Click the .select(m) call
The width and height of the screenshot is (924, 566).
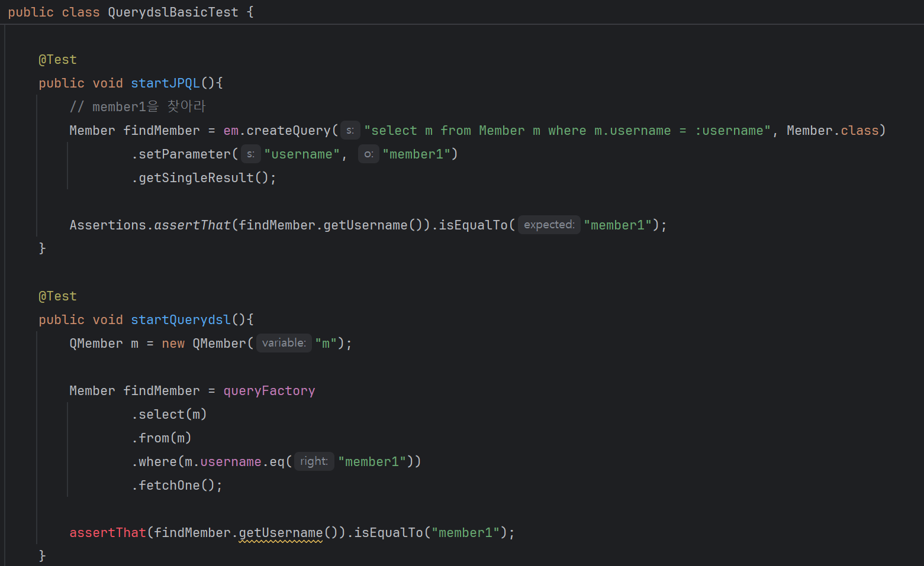169,415
